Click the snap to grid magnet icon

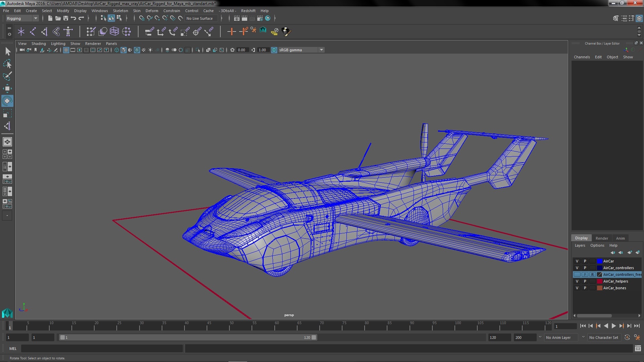tap(142, 18)
